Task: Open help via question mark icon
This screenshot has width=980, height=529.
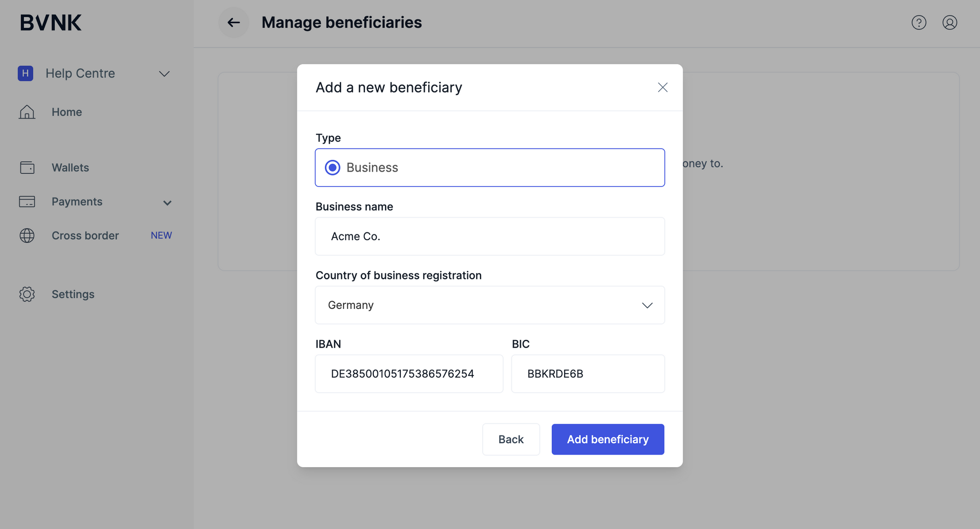Action: tap(919, 23)
